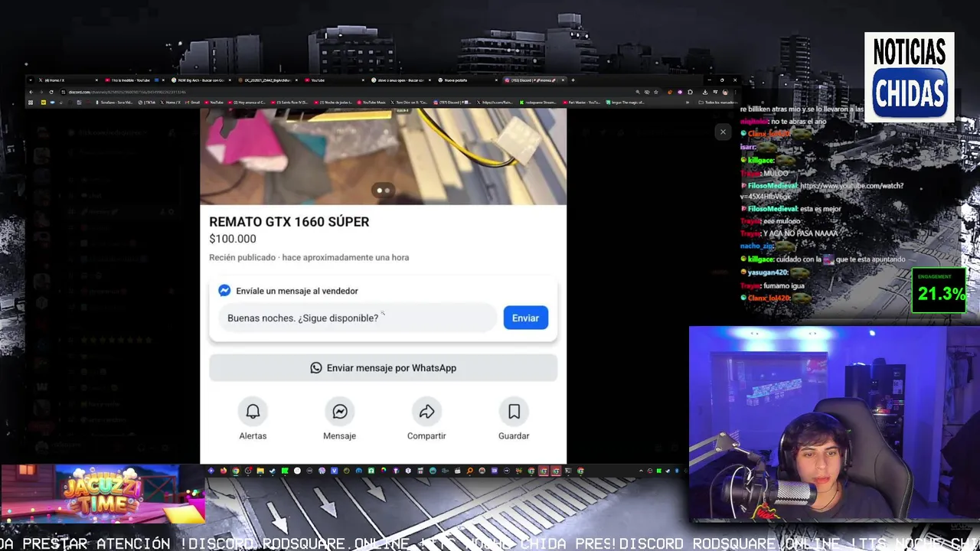Click the REMATO GTX 1660 SÚPER title

pyautogui.click(x=289, y=222)
